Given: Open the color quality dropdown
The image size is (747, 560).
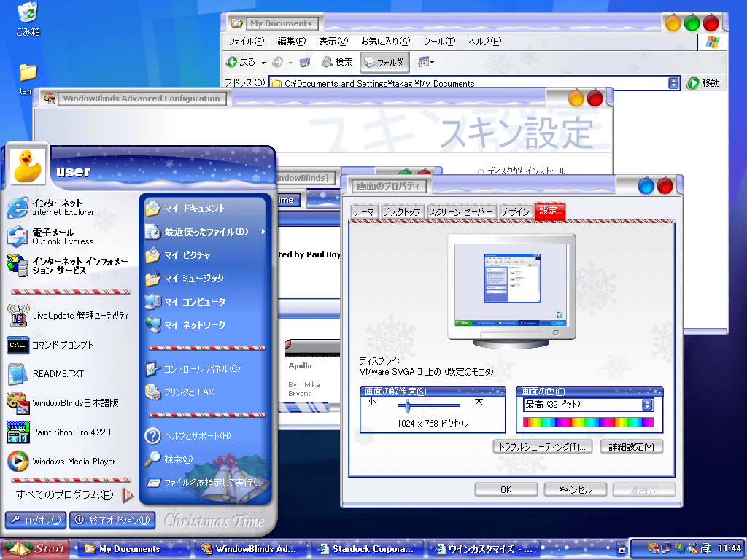Looking at the screenshot, I should (647, 405).
